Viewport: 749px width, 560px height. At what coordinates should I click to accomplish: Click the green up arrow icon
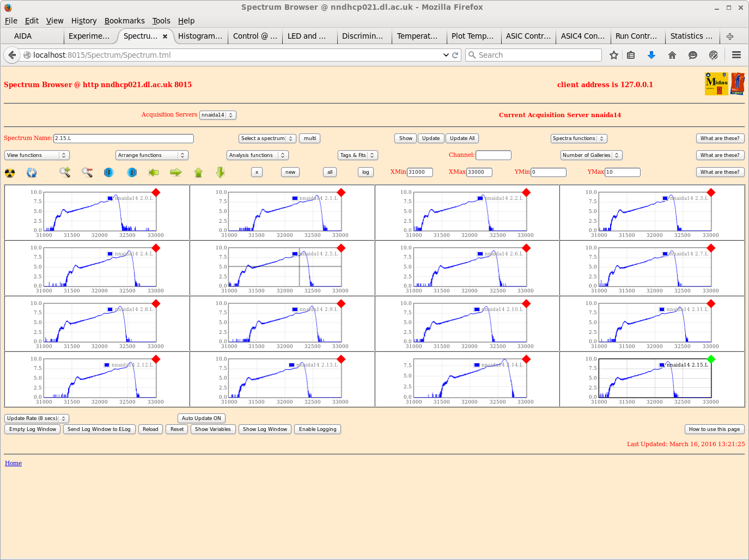point(198,173)
